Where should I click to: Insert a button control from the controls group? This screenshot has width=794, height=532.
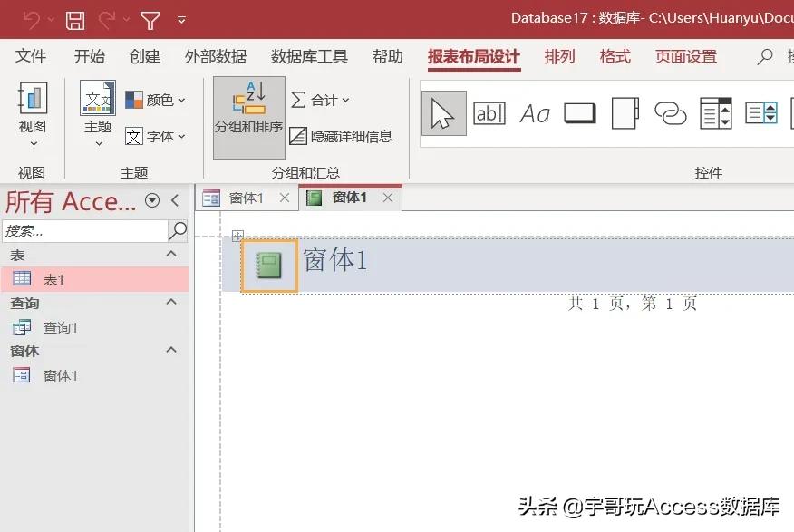(579, 112)
